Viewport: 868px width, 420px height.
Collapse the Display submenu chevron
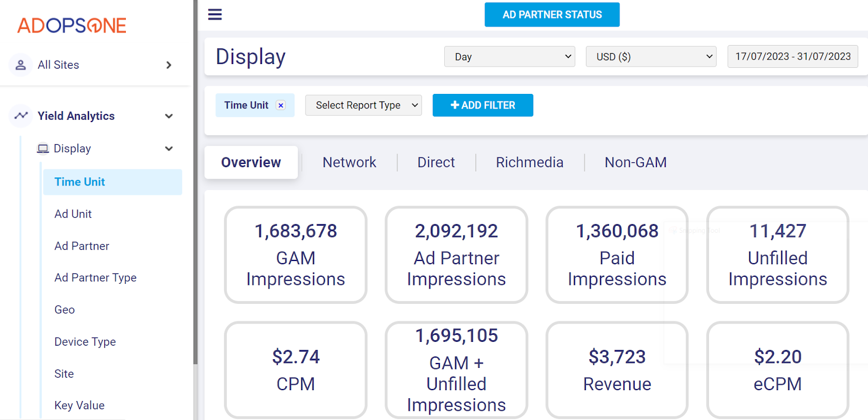tap(169, 149)
